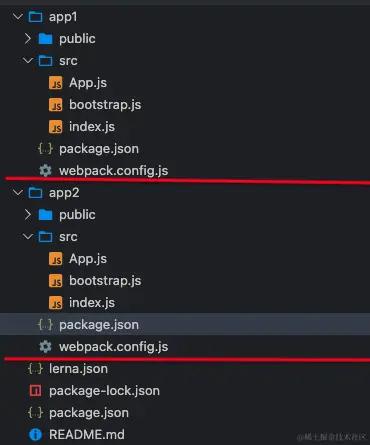Image resolution: width=370 pixels, height=445 pixels.
Task: Click the JS icon beside app2 bootstrap.js
Action: tap(56, 281)
